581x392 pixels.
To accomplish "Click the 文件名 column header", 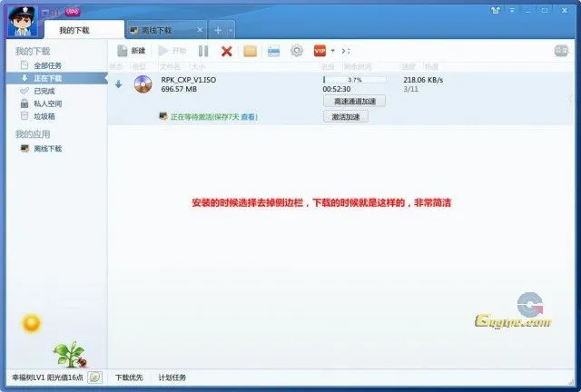I will pyautogui.click(x=170, y=66).
